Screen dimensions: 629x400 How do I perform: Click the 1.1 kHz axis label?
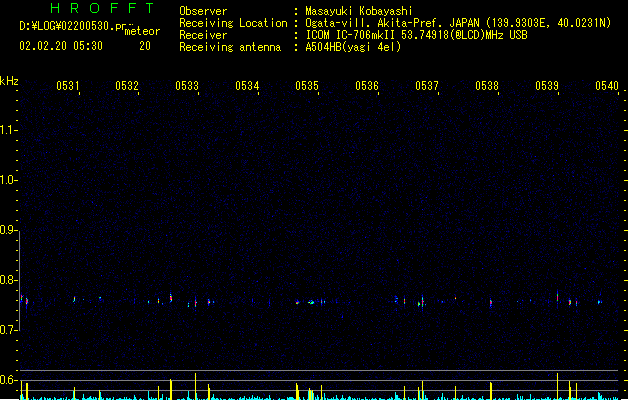7,130
